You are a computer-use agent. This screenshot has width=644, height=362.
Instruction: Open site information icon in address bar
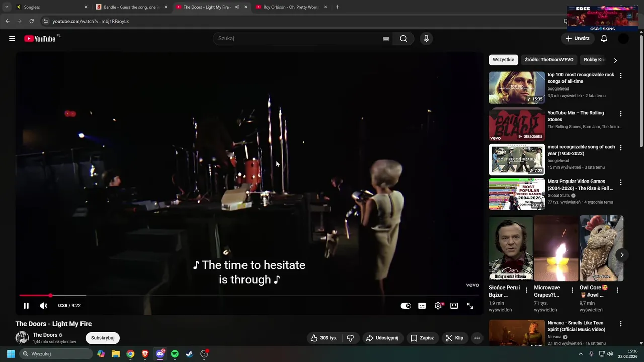pos(45,21)
